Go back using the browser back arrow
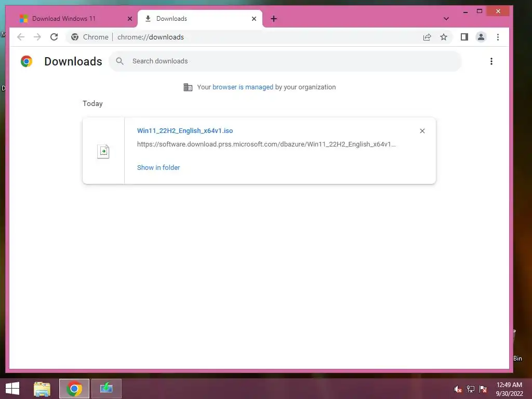Screen dimensions: 532x399 21,37
